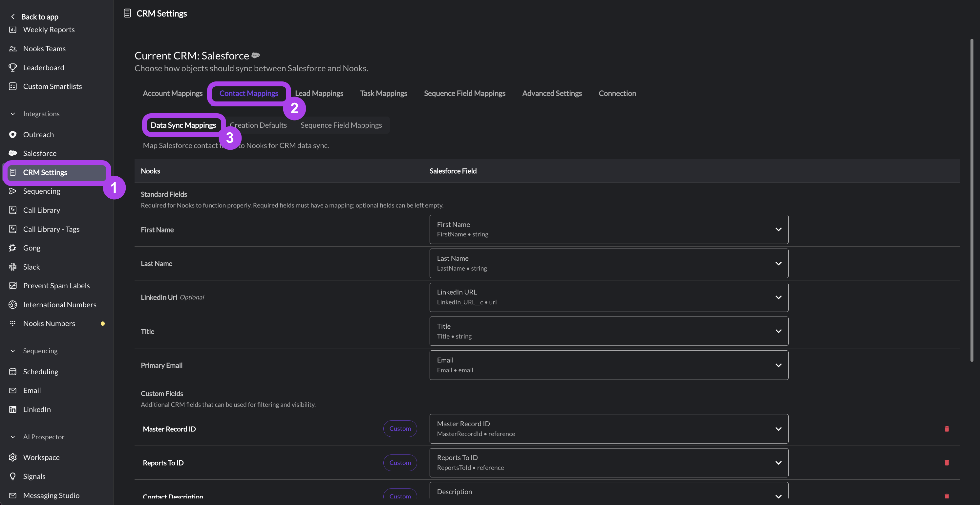The width and height of the screenshot is (980, 505).
Task: Click the Custom badge for Reports To ID
Action: tap(400, 463)
